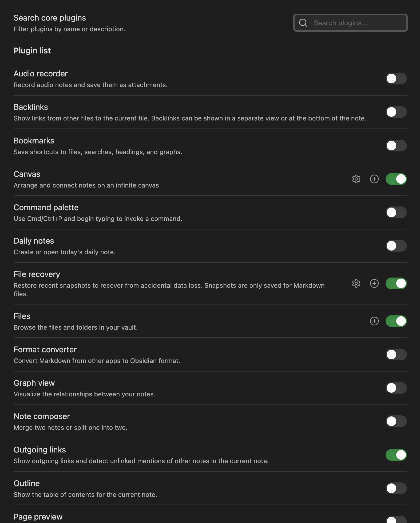Enable the Note composer plugin

point(396,421)
